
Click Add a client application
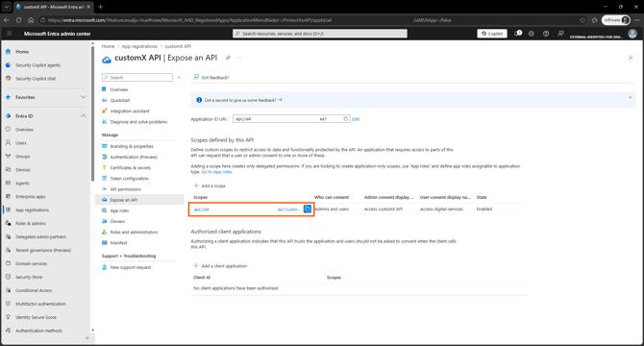coord(220,266)
